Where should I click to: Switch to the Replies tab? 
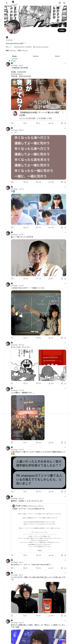(36, 56)
